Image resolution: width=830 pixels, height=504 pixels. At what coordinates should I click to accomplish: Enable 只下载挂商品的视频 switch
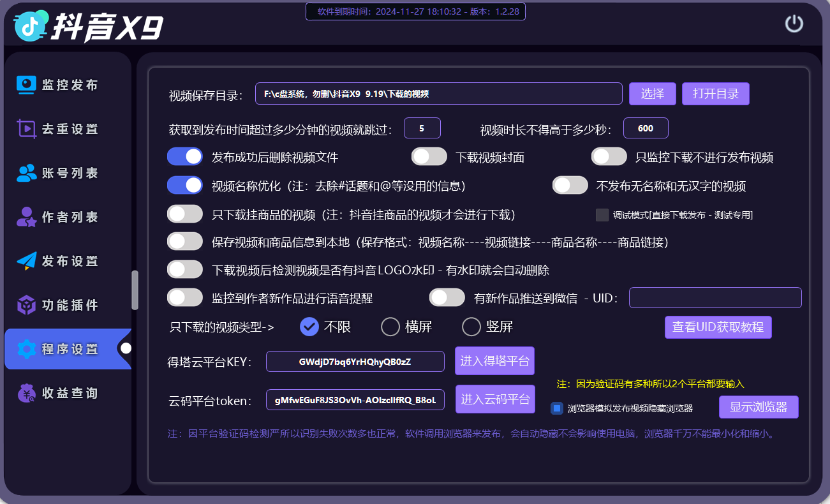point(185,214)
